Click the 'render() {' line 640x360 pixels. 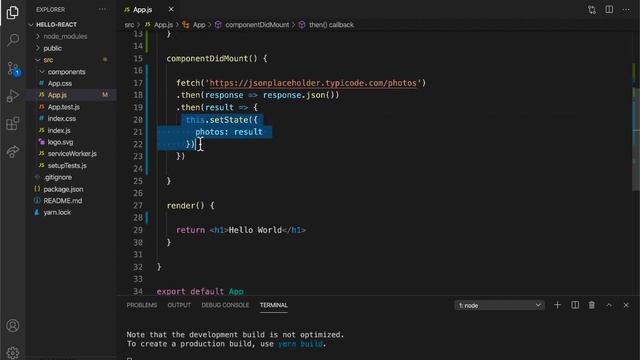(x=190, y=206)
